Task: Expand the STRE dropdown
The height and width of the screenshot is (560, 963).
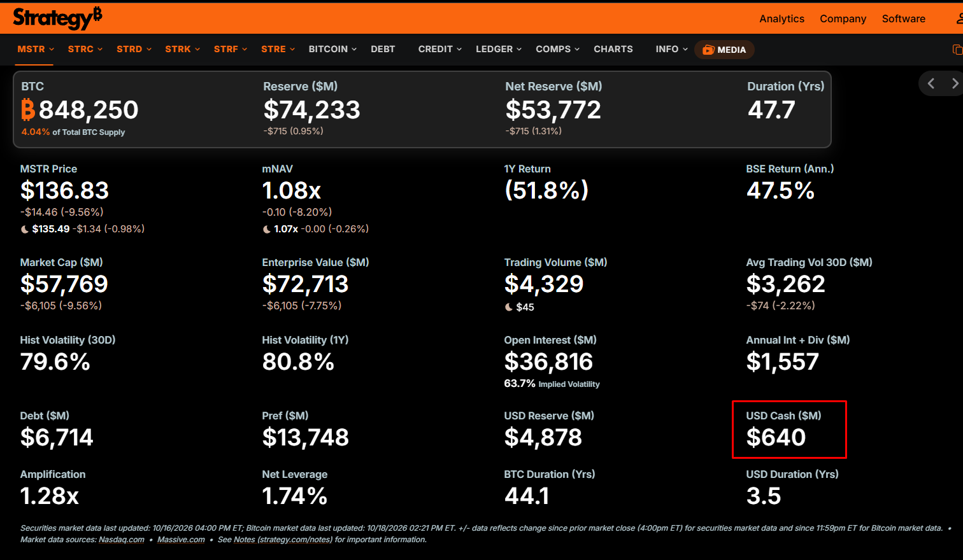Action: 278,49
